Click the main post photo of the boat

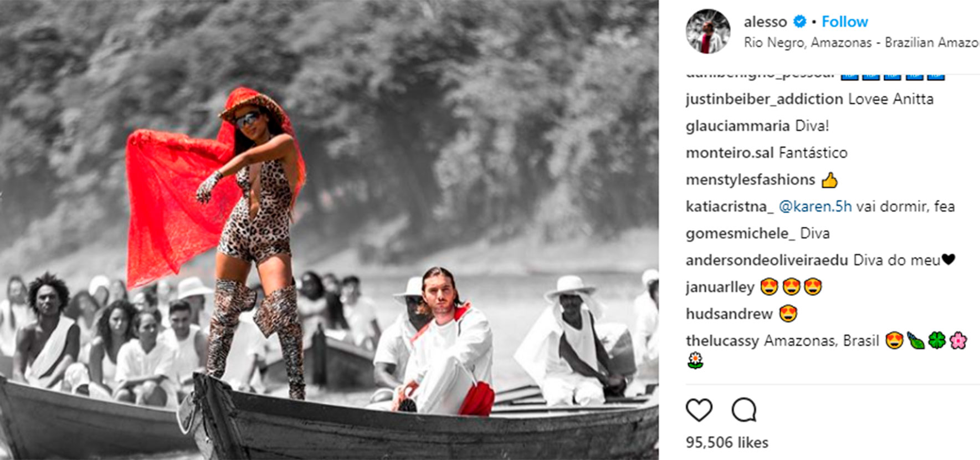(x=329, y=230)
